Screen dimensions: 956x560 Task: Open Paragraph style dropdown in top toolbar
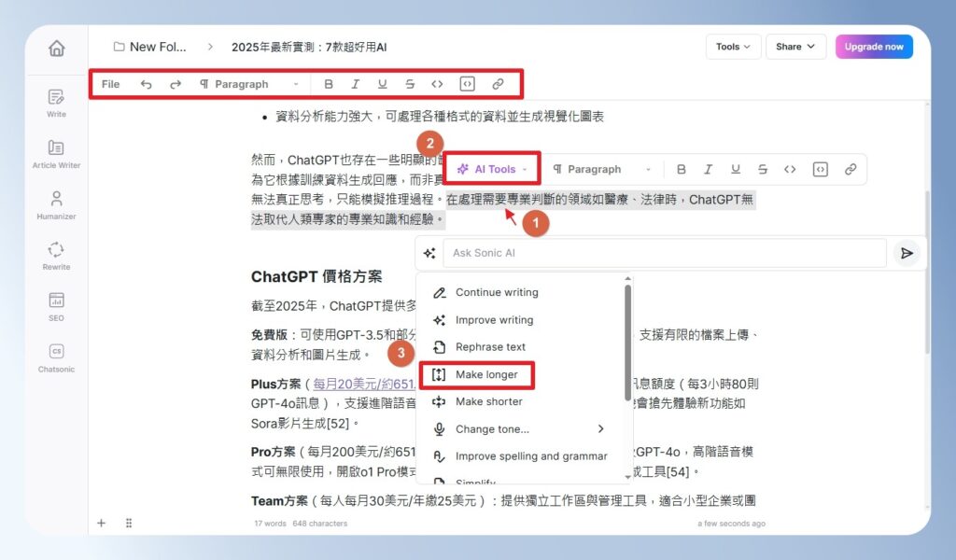point(249,84)
